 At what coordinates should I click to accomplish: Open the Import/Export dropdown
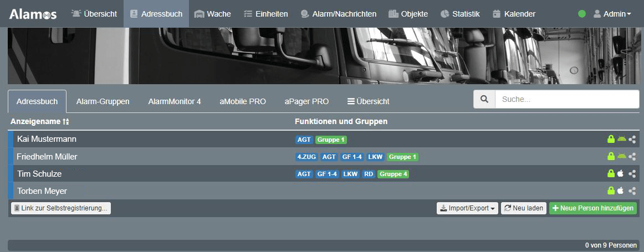[x=467, y=208]
